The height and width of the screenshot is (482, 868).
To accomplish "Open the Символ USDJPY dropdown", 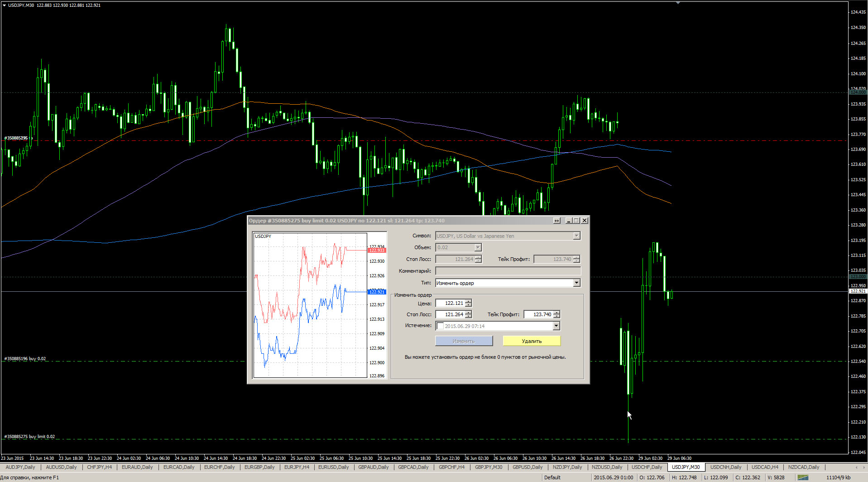I will coord(576,236).
